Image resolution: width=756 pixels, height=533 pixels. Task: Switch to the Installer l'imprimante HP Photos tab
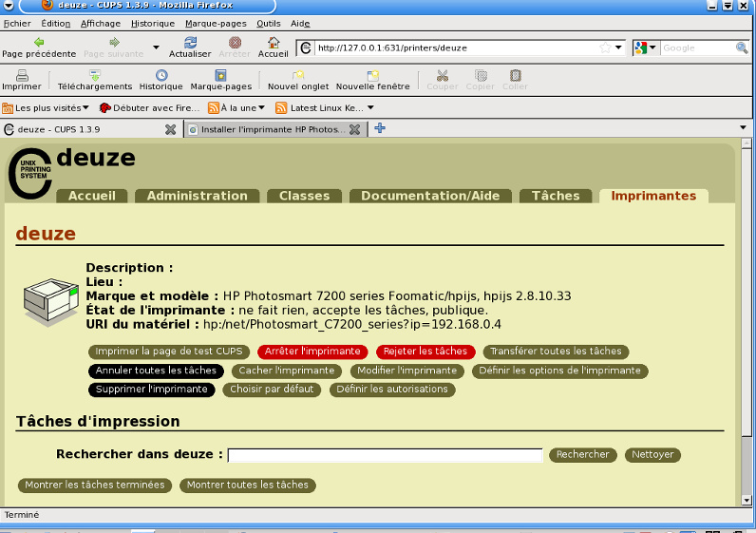coord(273,129)
